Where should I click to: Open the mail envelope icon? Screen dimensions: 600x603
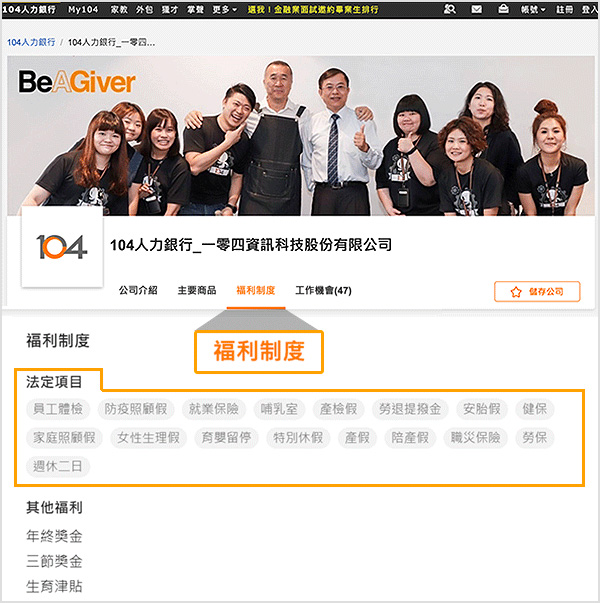point(477,9)
